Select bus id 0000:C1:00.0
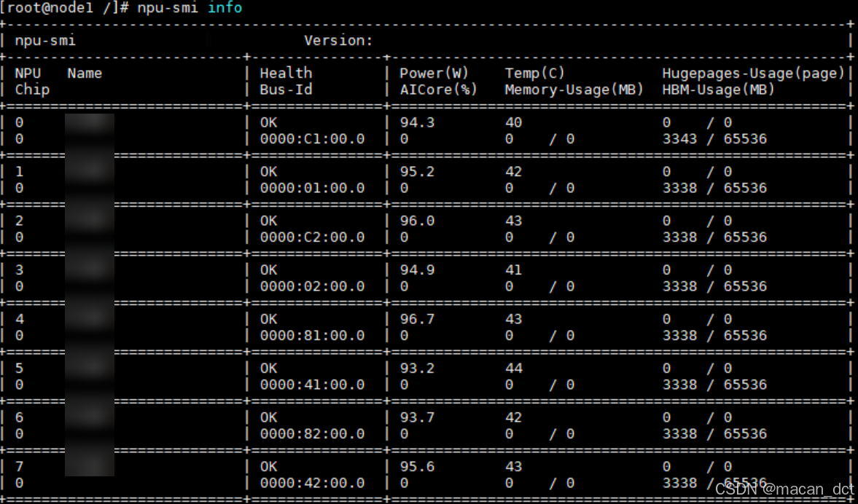 pos(312,139)
